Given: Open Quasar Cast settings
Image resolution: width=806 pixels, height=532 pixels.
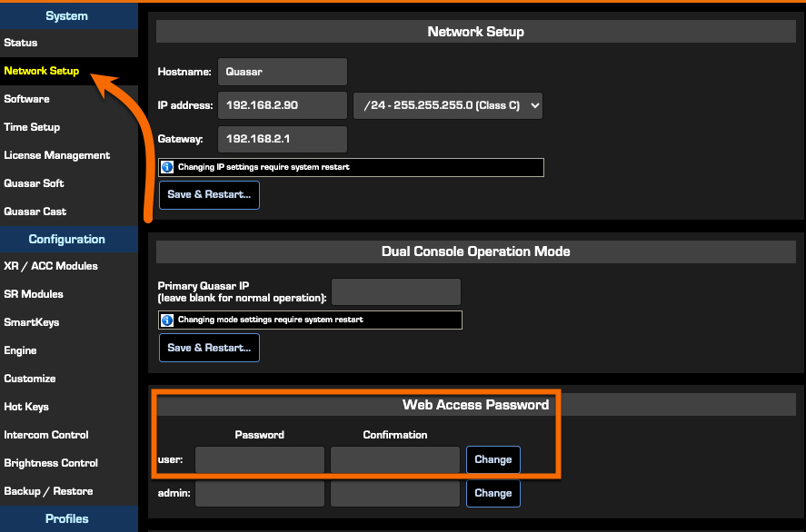Looking at the screenshot, I should click(35, 212).
